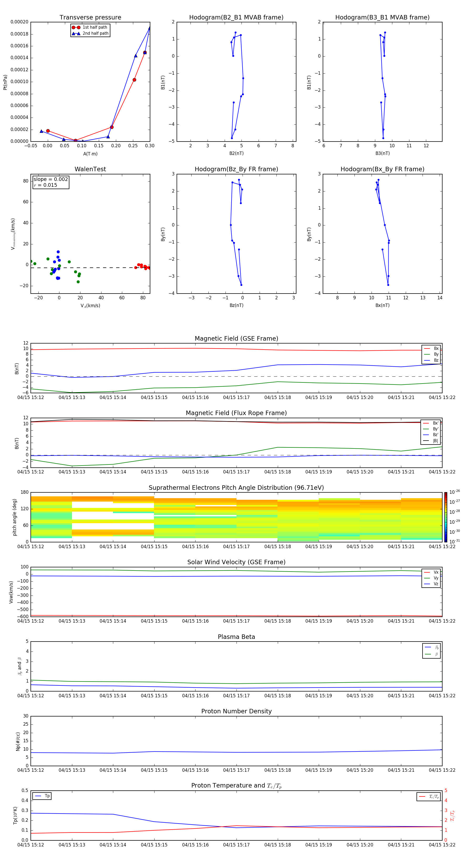Select the |B| legend entry in Flux Rope plot
The height and width of the screenshot is (868, 473).
coord(431,441)
